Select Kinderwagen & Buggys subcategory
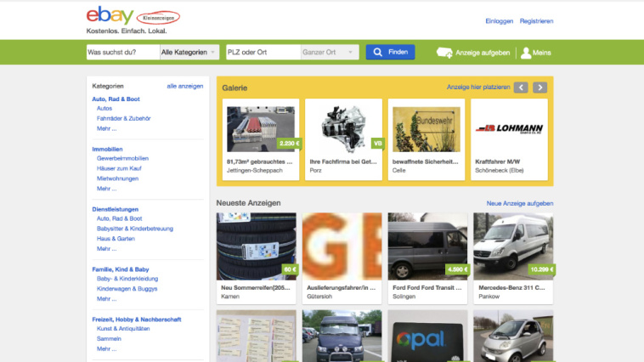Screen dimensions: 644x362 click(127, 288)
